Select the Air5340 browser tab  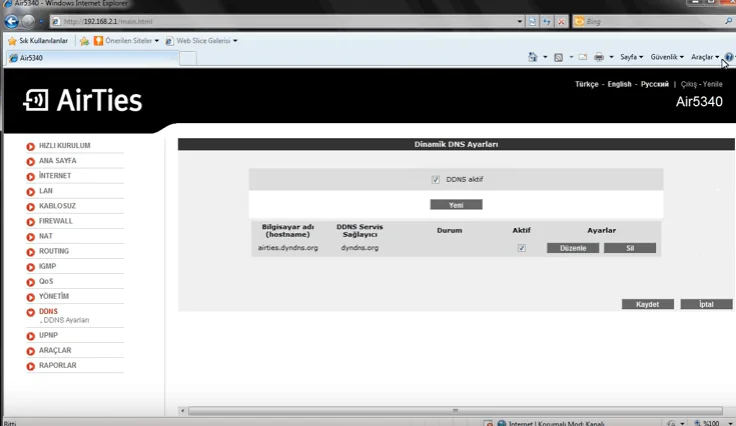92,58
